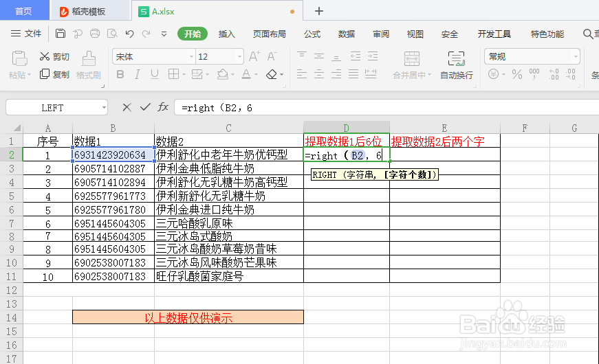599x364 pixels.
Task: Click Merge and Center 合并居中
Action: tap(412, 65)
